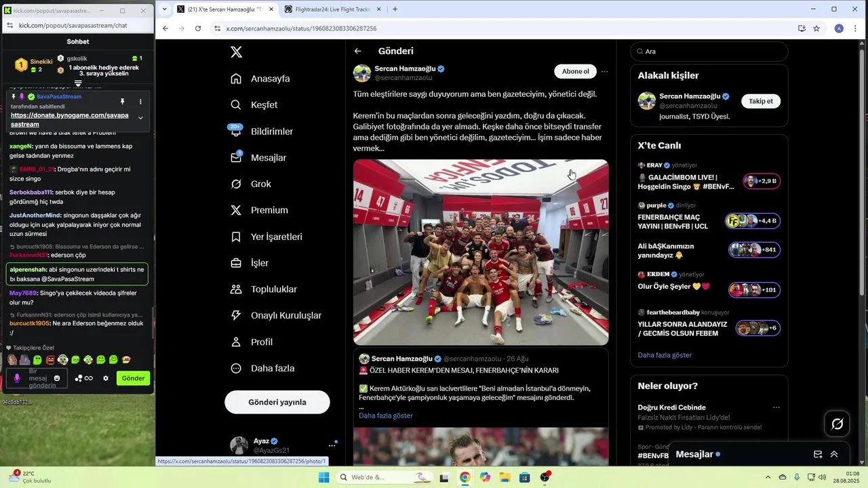The width and height of the screenshot is (868, 488).
Task: Open Sercan Hamzaoğlu's profile avatar
Action: [x=362, y=73]
